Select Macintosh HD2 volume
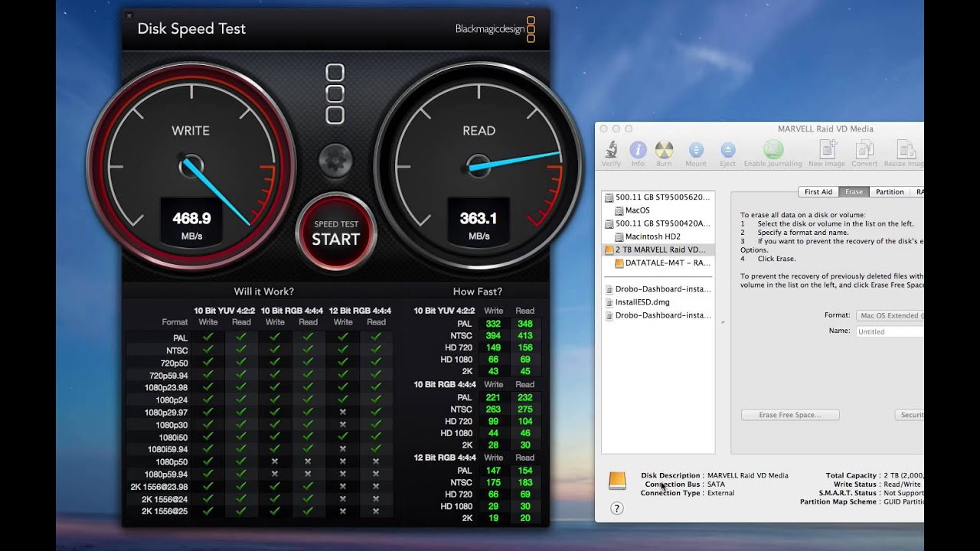Image resolution: width=980 pixels, height=551 pixels. point(658,236)
